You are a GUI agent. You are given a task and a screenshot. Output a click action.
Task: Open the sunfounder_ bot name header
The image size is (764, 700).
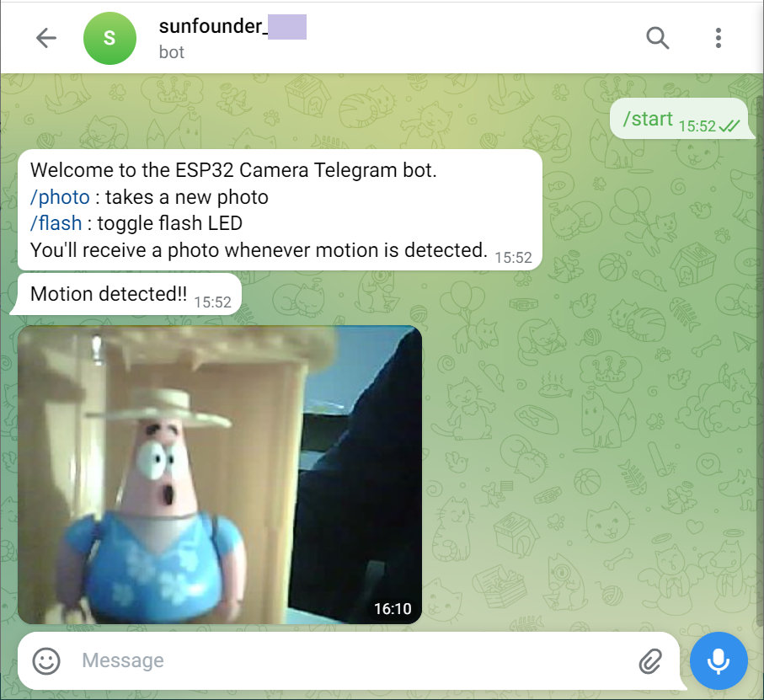(x=232, y=26)
